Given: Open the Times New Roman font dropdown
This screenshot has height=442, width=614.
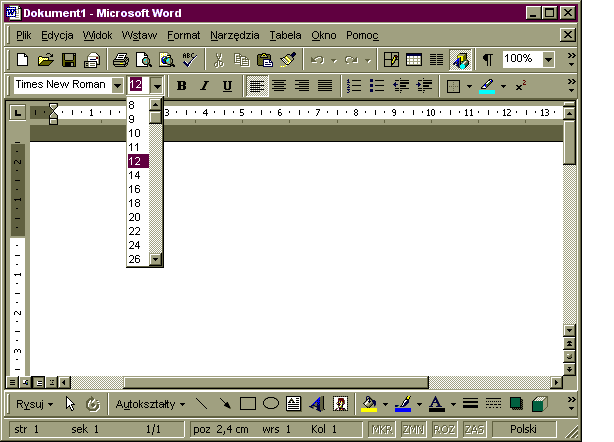Looking at the screenshot, I should coord(117,86).
